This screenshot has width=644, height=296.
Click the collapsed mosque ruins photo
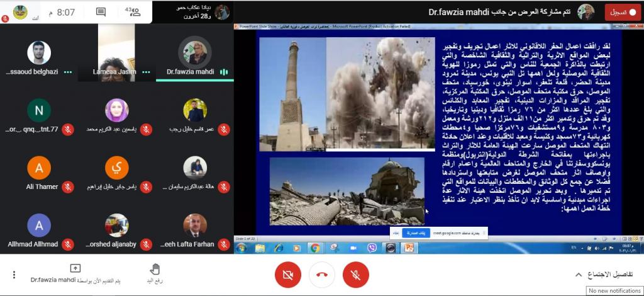click(347, 191)
